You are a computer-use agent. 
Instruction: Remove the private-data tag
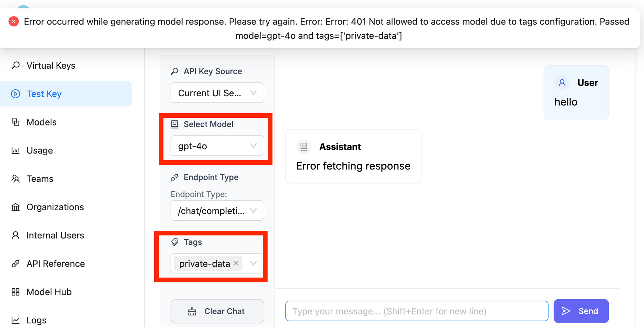coord(236,263)
